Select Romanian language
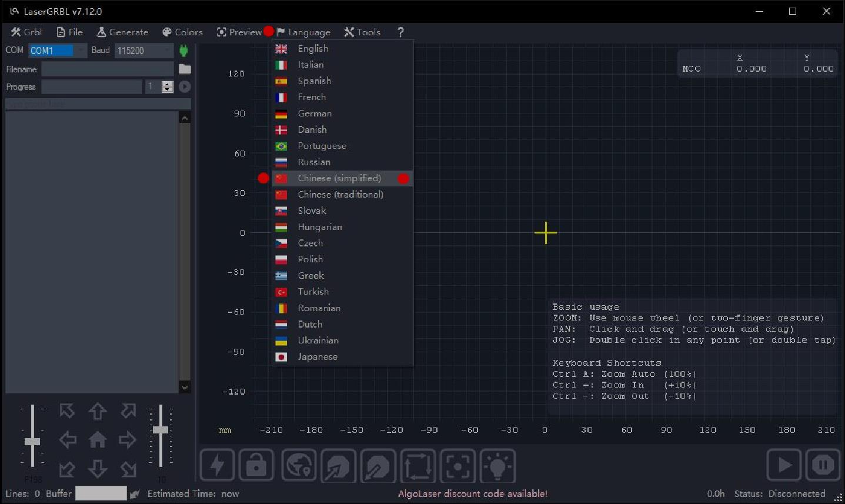This screenshot has height=504, width=845. (342, 308)
